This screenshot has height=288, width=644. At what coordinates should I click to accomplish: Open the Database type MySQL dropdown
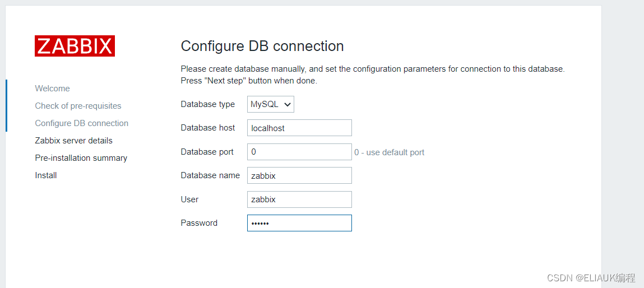click(x=271, y=104)
